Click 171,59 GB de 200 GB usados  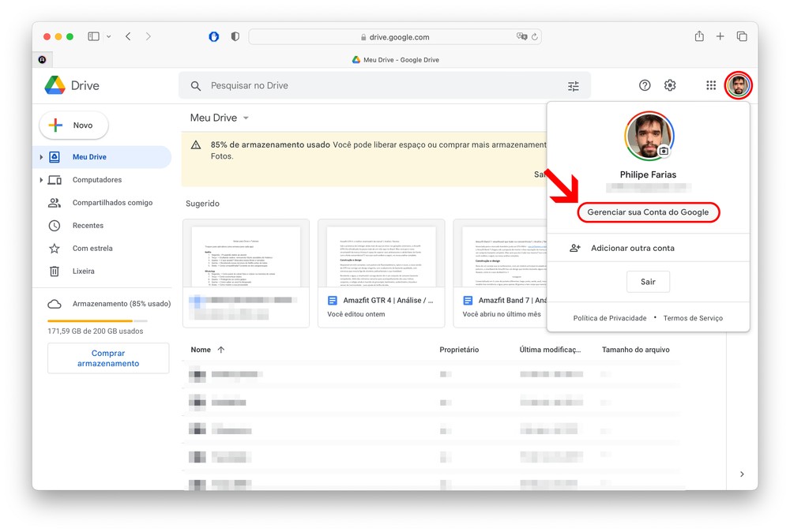(96, 332)
